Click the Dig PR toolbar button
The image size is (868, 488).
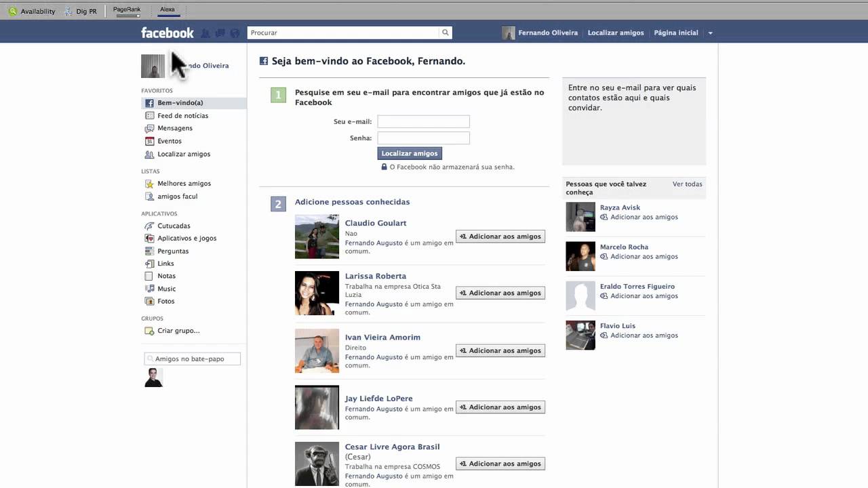click(x=81, y=11)
